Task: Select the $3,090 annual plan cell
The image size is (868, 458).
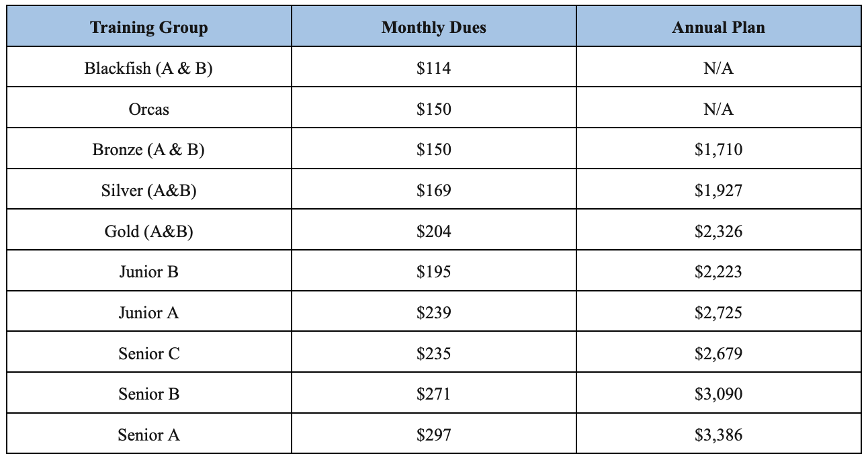Action: [x=718, y=394]
